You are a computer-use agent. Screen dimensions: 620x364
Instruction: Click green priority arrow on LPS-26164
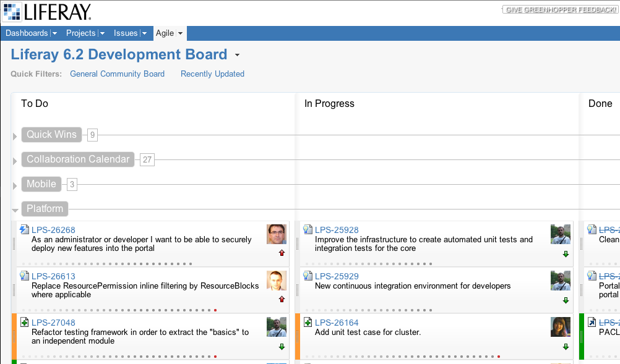pos(566,347)
